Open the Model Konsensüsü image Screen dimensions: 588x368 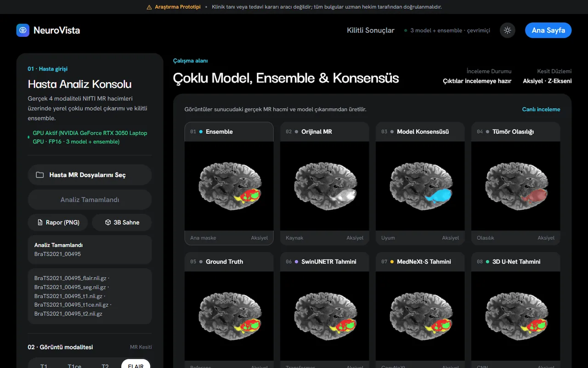(x=420, y=186)
